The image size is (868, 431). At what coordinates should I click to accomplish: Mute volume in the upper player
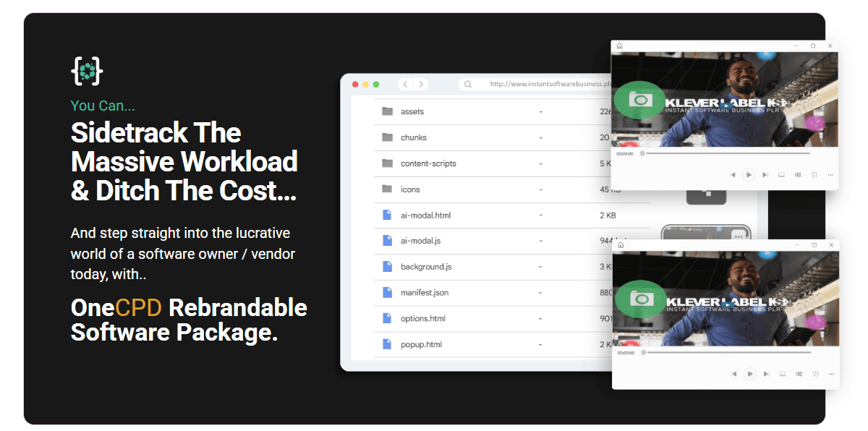pos(798,174)
